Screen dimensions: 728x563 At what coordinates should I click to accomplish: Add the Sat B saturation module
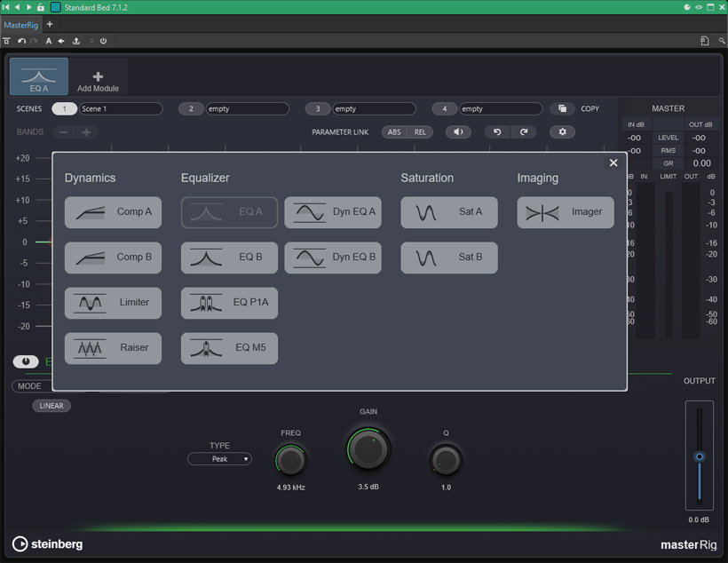tap(449, 258)
